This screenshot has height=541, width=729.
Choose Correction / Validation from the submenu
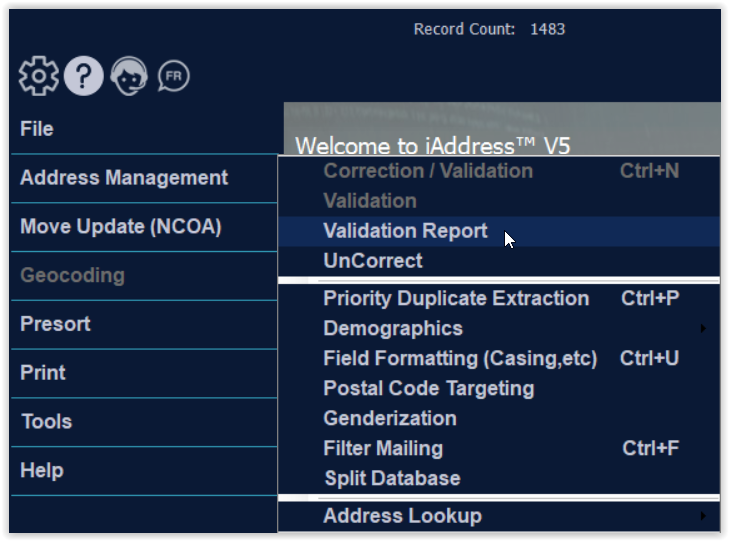point(499,171)
